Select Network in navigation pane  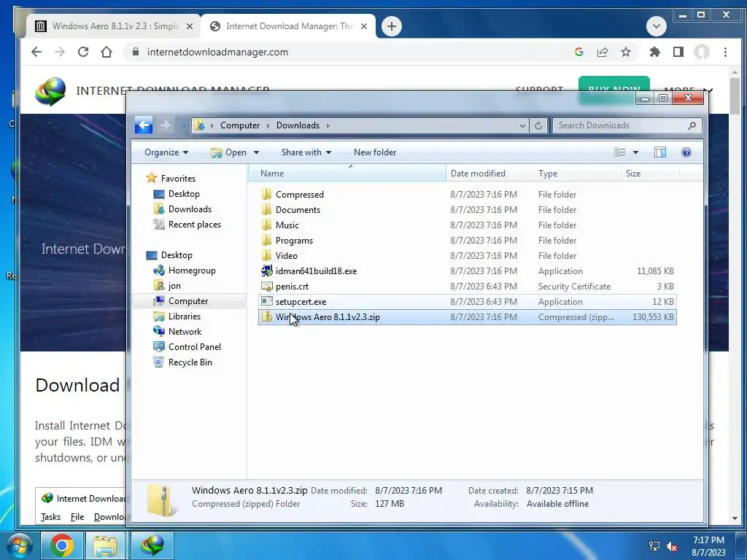[x=185, y=332]
